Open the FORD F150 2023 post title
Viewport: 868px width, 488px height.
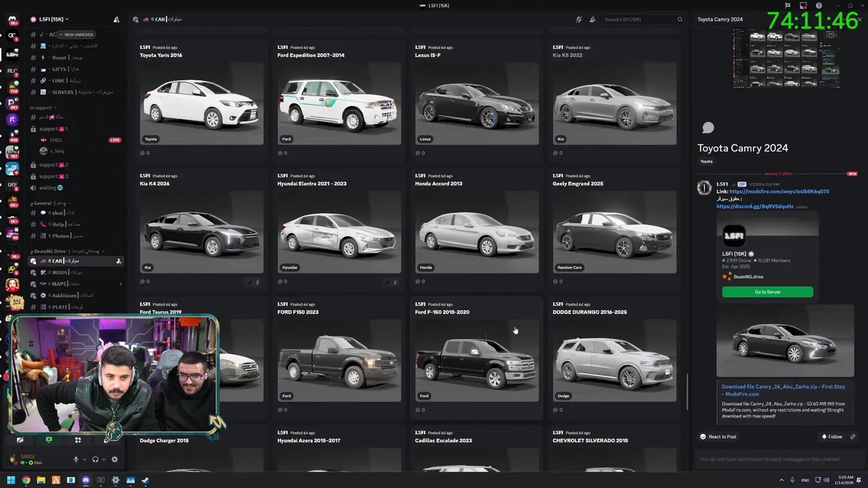click(x=298, y=312)
